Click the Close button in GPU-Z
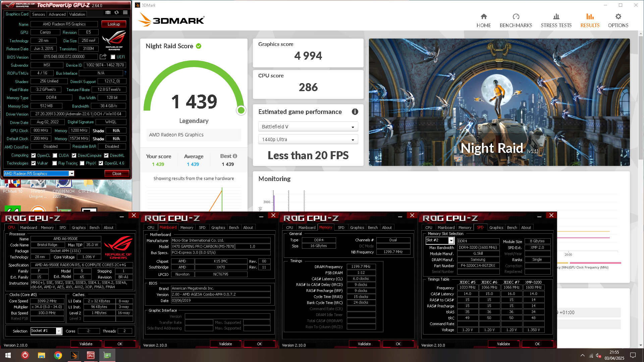Viewport: 644px width, 362px height. tap(117, 173)
